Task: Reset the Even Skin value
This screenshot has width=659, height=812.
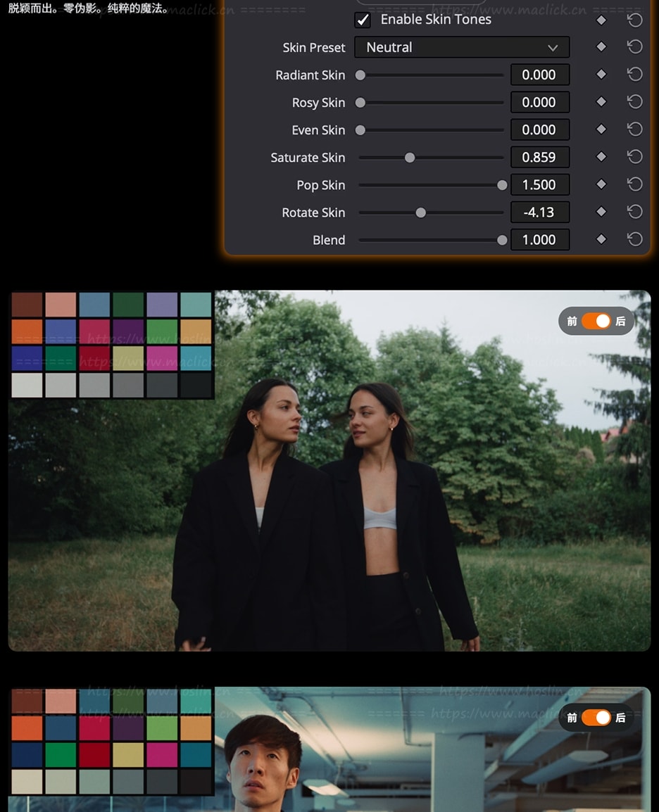Action: click(x=634, y=129)
